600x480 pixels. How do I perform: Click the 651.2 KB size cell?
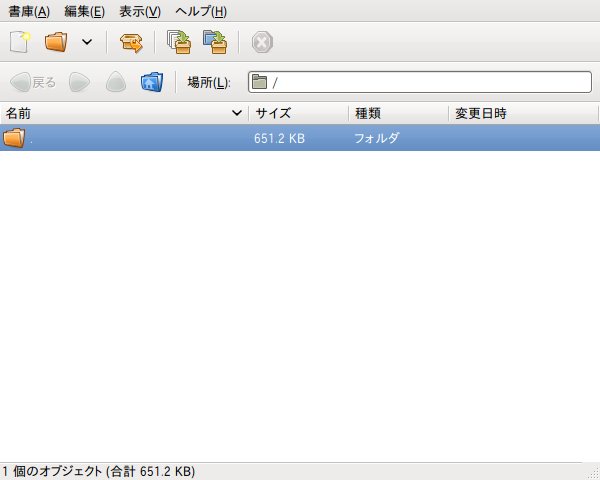click(279, 138)
